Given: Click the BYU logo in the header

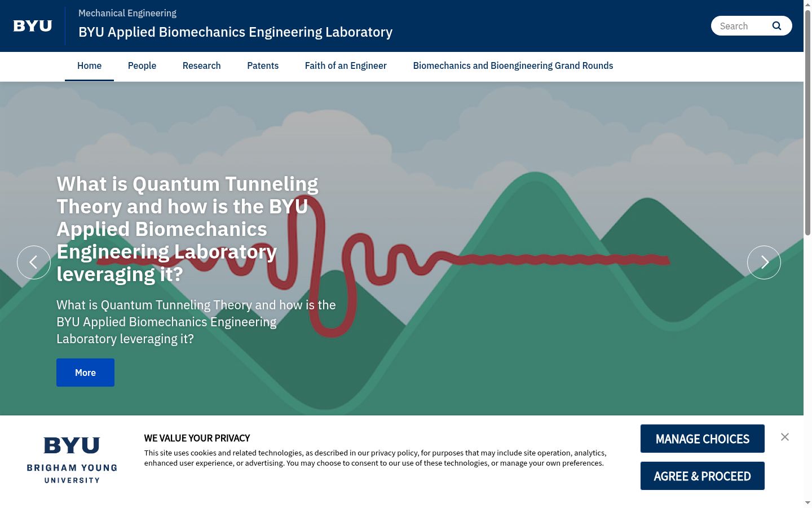Looking at the screenshot, I should click(x=33, y=26).
